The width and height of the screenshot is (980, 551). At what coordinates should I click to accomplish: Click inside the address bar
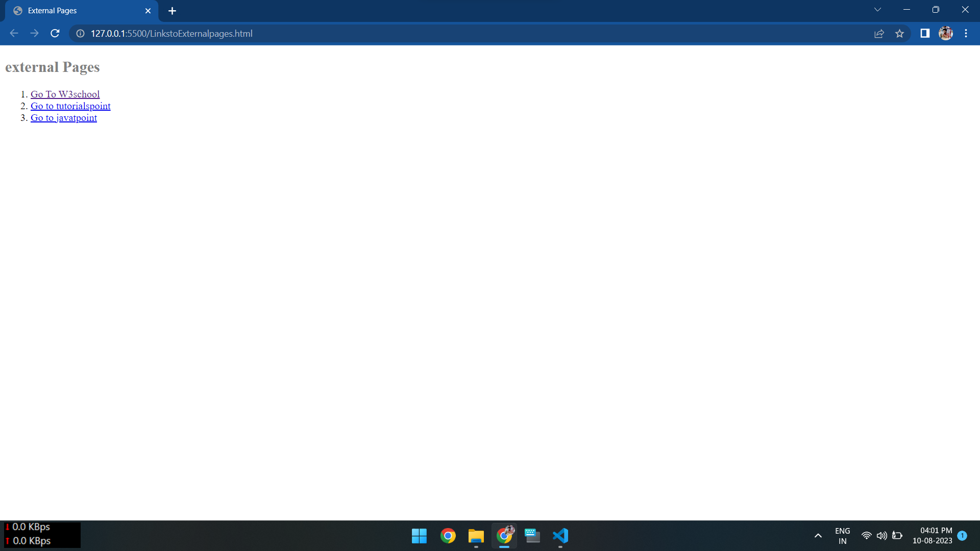357,34
